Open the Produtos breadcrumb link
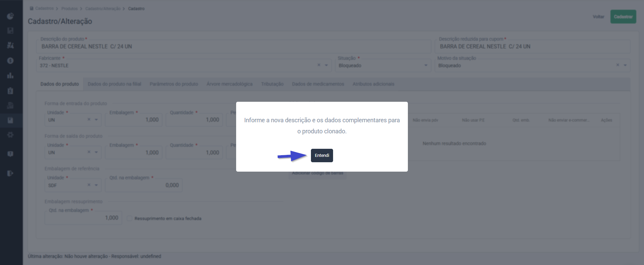The width and height of the screenshot is (644, 265). pos(69,8)
